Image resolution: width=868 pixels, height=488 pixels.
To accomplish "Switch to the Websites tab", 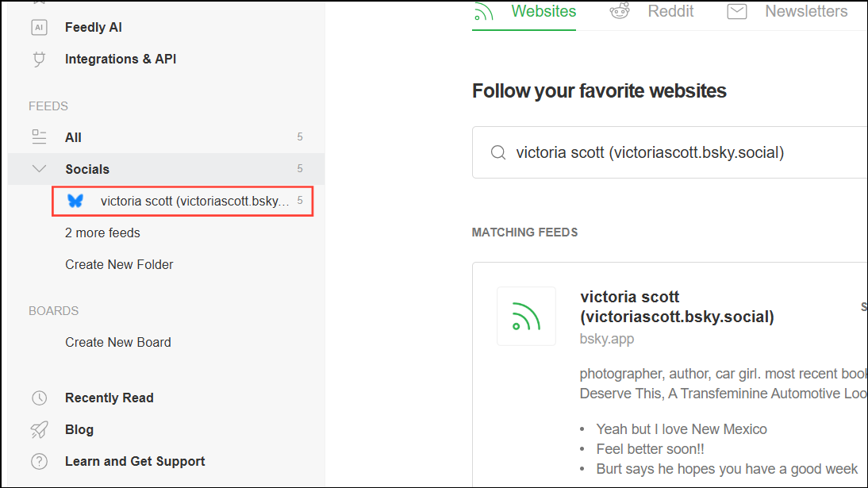I will [543, 11].
